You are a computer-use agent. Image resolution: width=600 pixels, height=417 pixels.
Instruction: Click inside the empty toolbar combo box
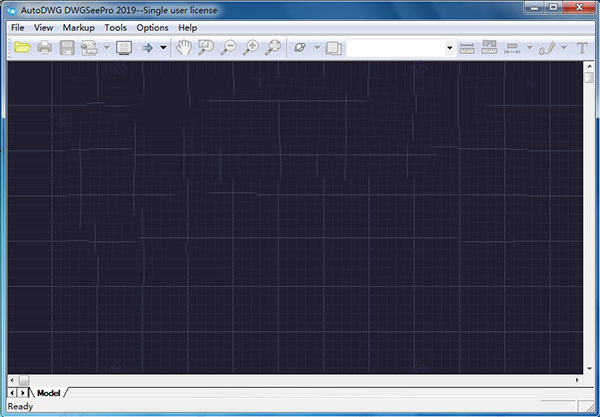(x=396, y=48)
